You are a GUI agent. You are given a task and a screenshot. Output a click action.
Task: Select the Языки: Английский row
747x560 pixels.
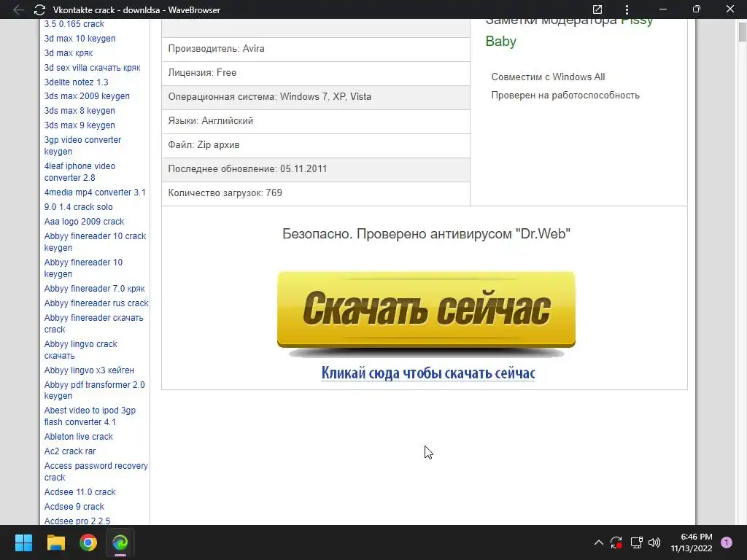[316, 122]
